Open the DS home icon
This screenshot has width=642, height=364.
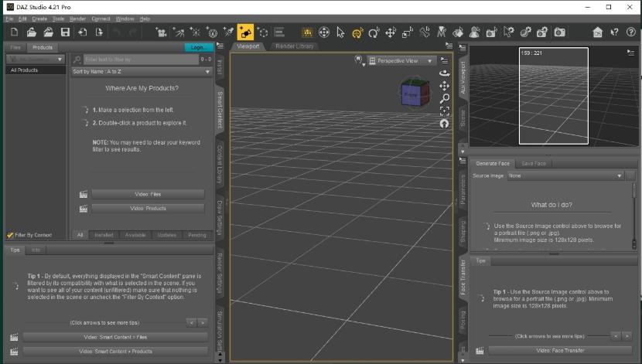[x=597, y=32]
